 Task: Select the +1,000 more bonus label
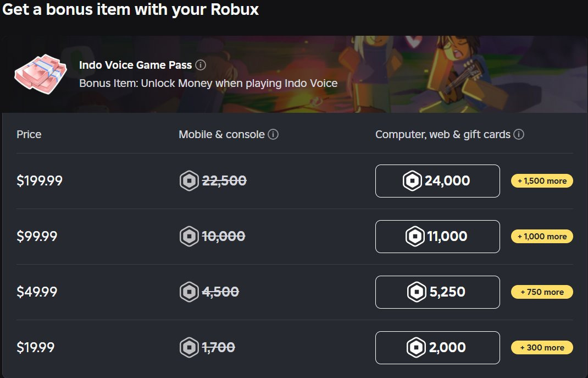542,236
